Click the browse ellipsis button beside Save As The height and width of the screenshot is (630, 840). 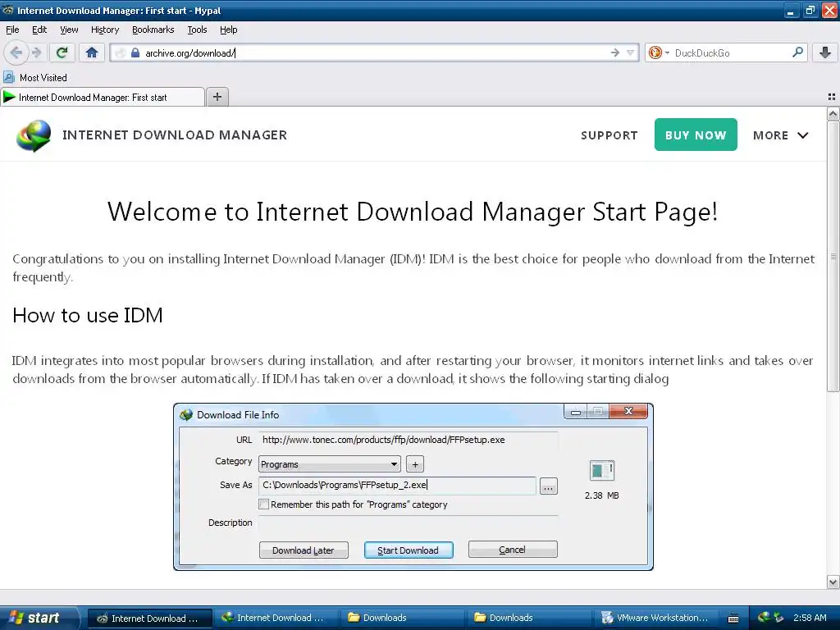tap(548, 486)
